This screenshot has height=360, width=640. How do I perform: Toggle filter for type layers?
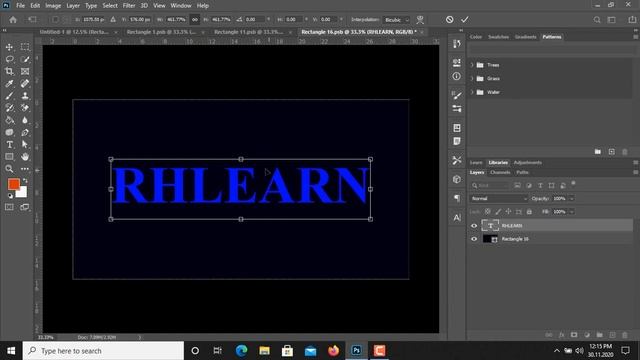[540, 186]
